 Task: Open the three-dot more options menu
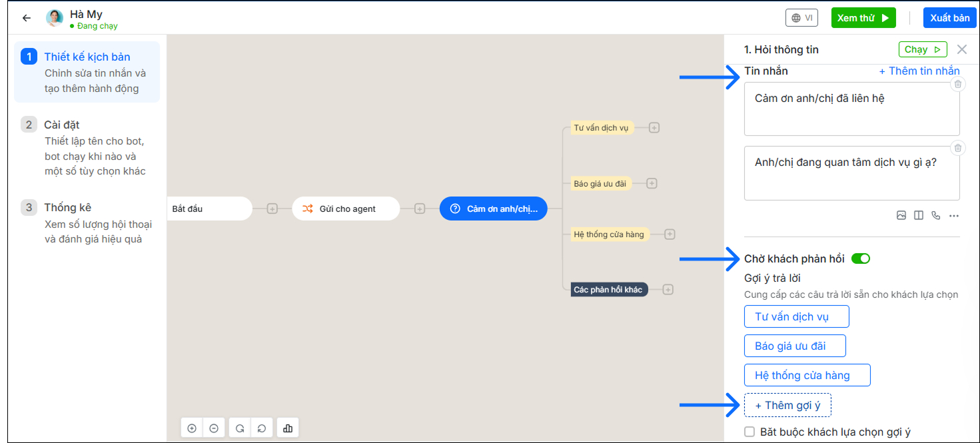coord(954,215)
